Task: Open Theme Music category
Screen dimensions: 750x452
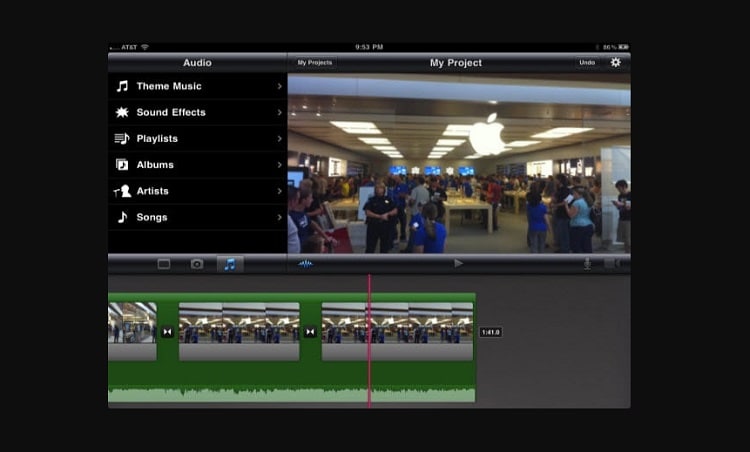Action: 198,86
